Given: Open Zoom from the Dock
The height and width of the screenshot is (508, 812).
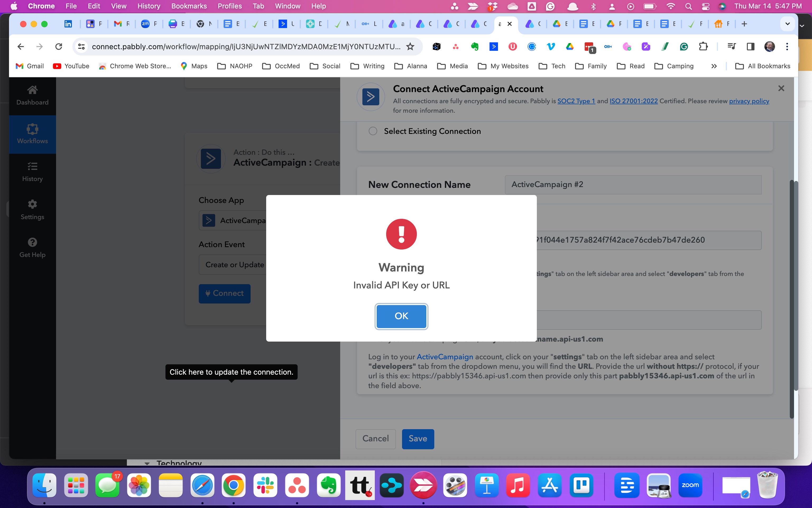Looking at the screenshot, I should coord(690,486).
